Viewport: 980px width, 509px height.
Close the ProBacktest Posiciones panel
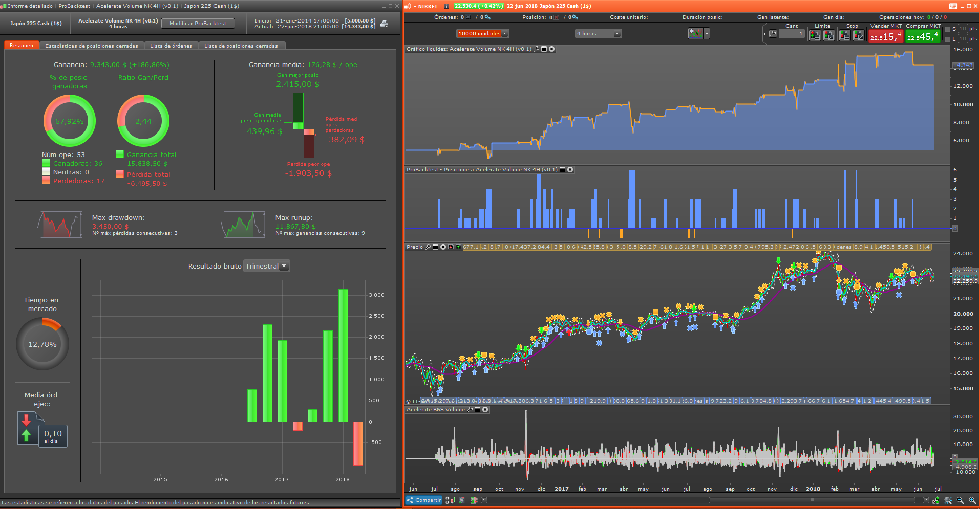coord(570,170)
